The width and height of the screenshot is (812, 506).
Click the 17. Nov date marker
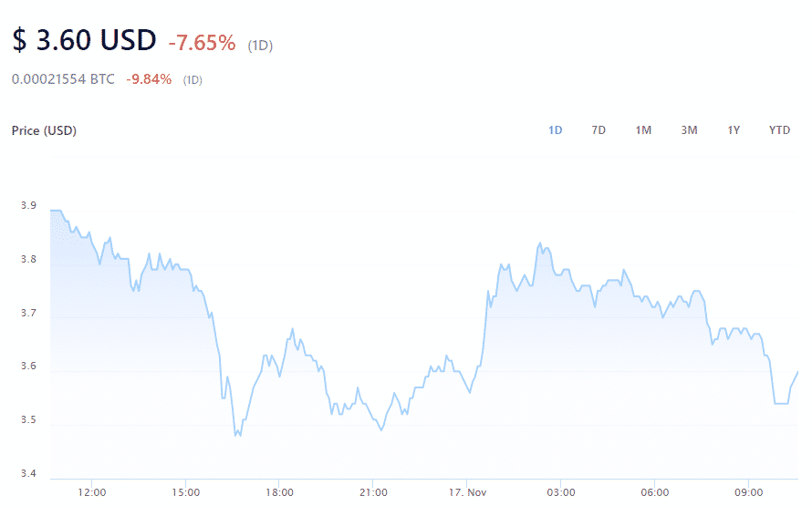pyautogui.click(x=465, y=492)
